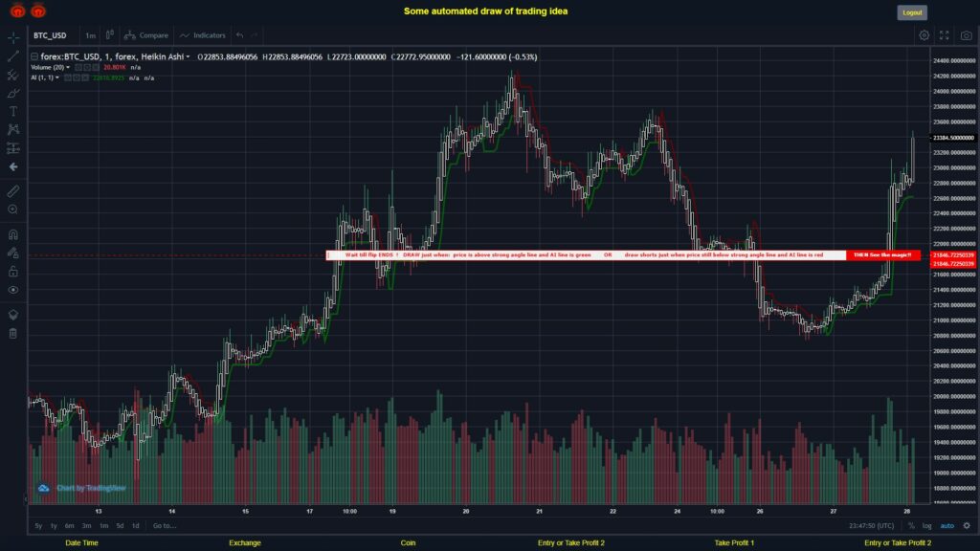Enter fullscreen mode icon
The height and width of the screenshot is (551, 980).
945,35
